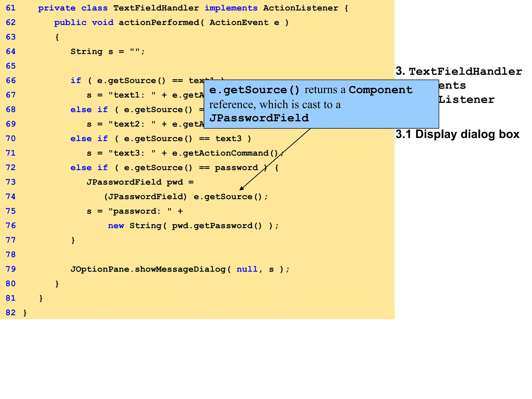
Task: Click 'e.getSource() == password' on line 72
Action: [x=191, y=168]
